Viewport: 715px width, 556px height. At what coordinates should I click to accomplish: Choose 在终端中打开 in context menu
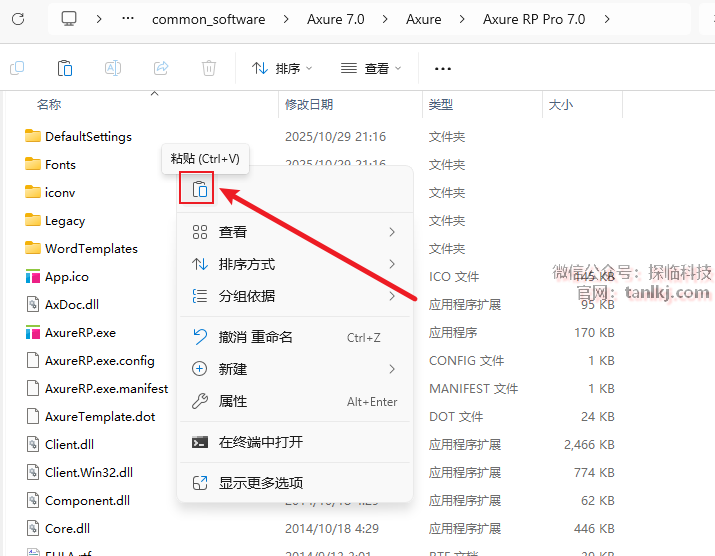(x=295, y=442)
